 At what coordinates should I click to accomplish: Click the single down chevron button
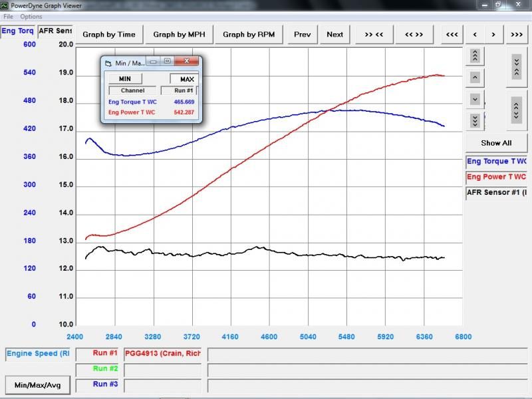(475, 99)
